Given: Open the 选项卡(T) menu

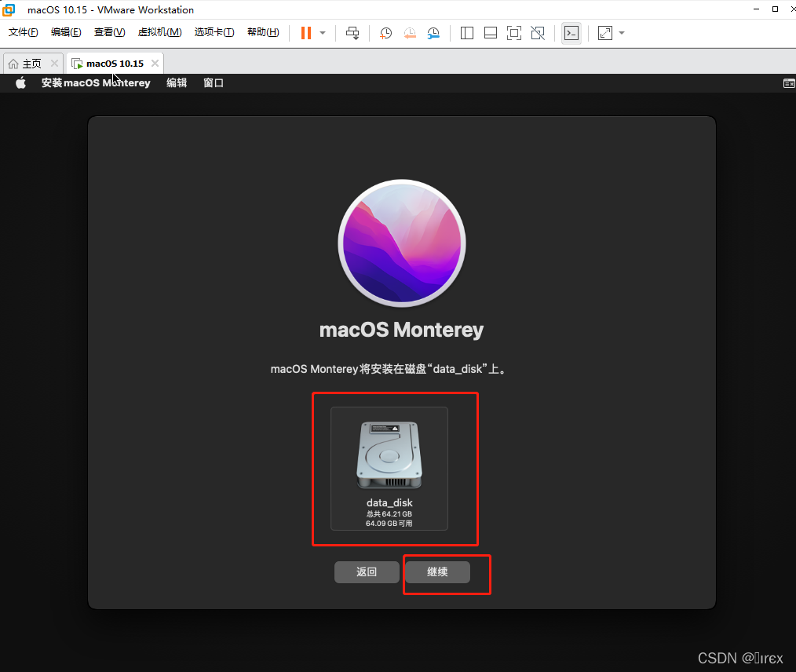Looking at the screenshot, I should tap(214, 32).
